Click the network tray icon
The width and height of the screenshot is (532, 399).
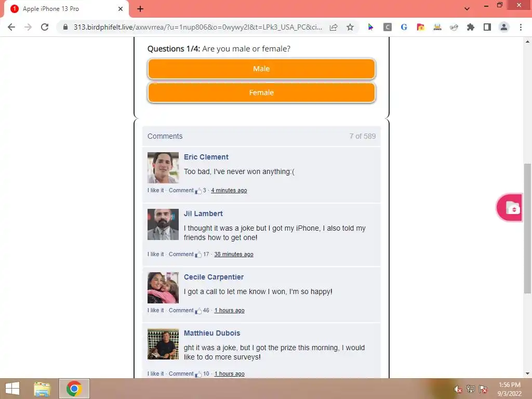click(x=471, y=389)
